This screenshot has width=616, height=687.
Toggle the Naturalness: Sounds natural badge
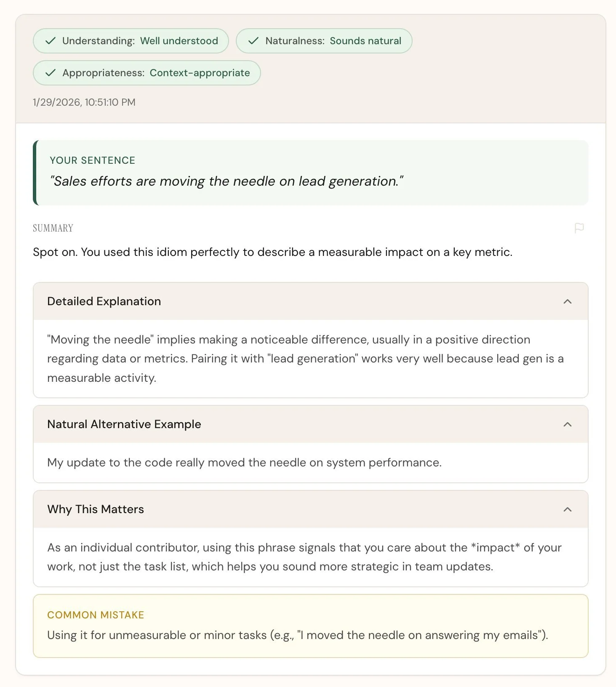click(323, 40)
